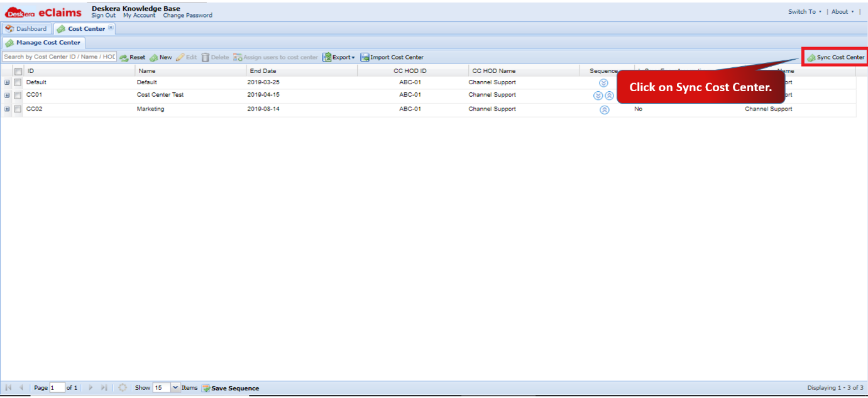
Task: Tick the checkbox for the Default row
Action: [x=18, y=82]
